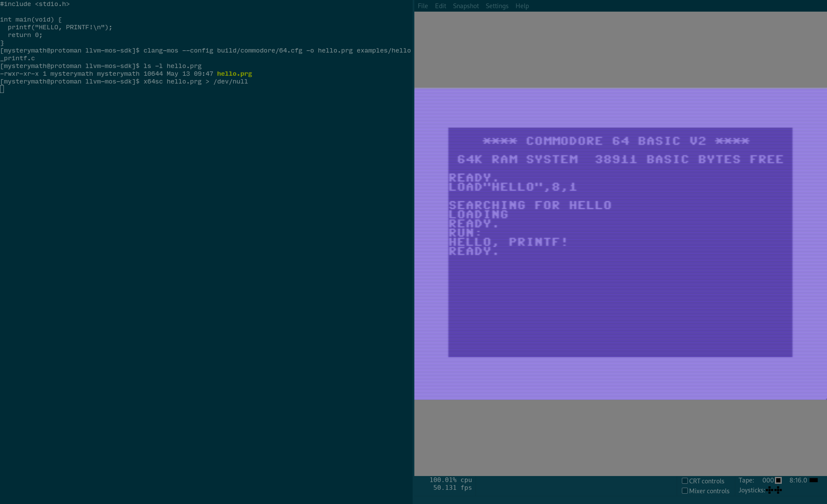The image size is (827, 504).
Task: Click highlighted hello.prg filename in terminal
Action: [234, 74]
